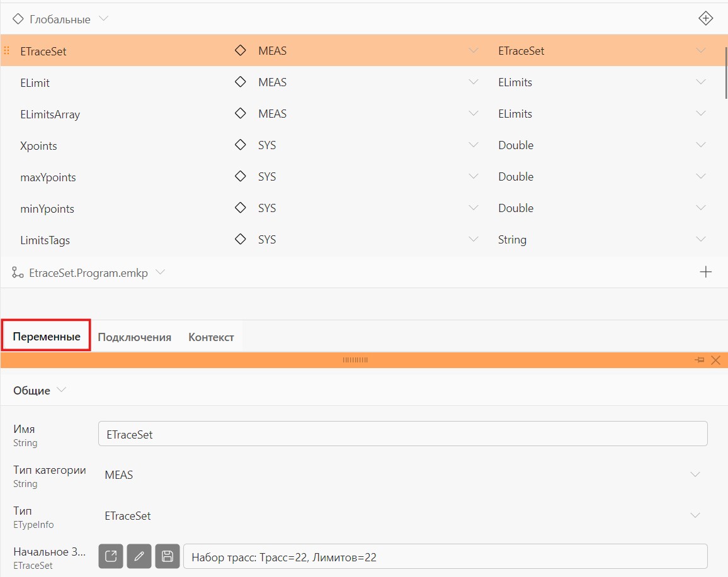Open initial value in external window icon
This screenshot has height=577, width=728.
[x=110, y=556]
